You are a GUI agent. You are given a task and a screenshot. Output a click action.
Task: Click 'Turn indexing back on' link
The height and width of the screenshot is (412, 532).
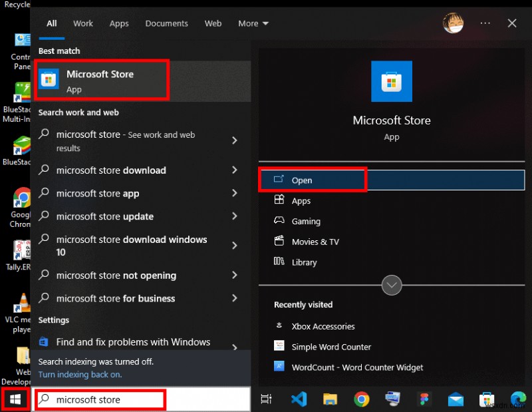tap(80, 374)
